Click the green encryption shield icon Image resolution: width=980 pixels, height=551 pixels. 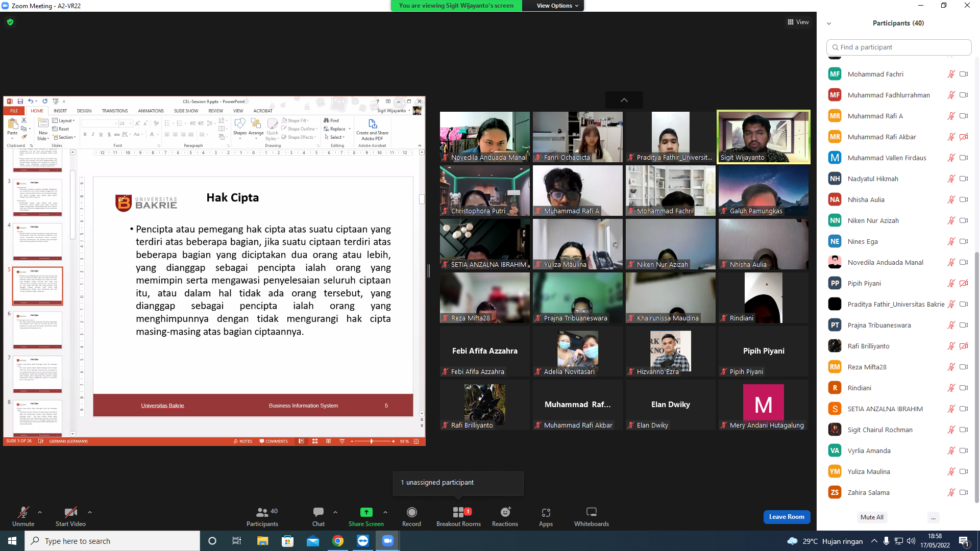point(10,22)
